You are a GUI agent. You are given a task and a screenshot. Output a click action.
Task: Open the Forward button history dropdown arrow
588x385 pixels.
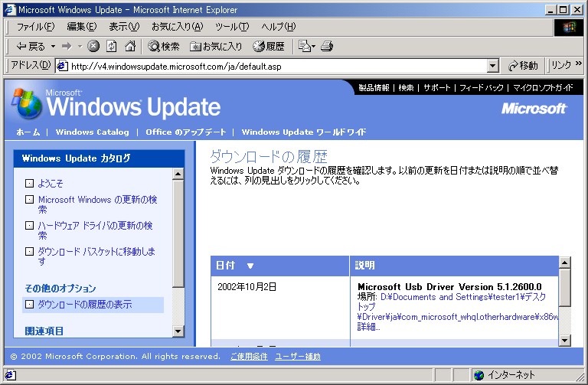(80, 47)
